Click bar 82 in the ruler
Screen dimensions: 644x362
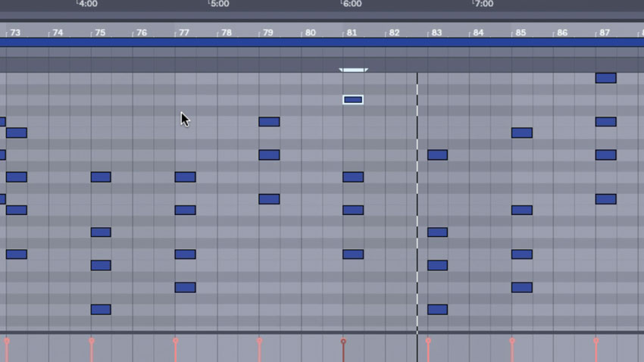point(394,33)
